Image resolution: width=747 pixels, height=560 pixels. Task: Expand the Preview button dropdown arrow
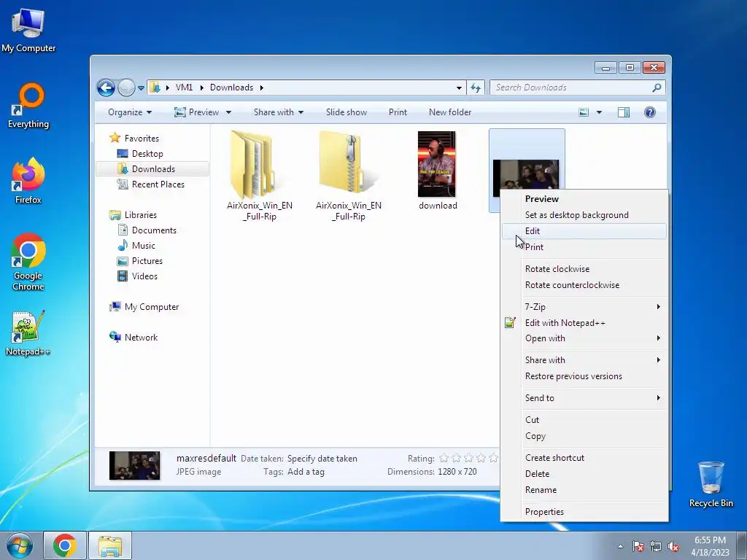(228, 112)
